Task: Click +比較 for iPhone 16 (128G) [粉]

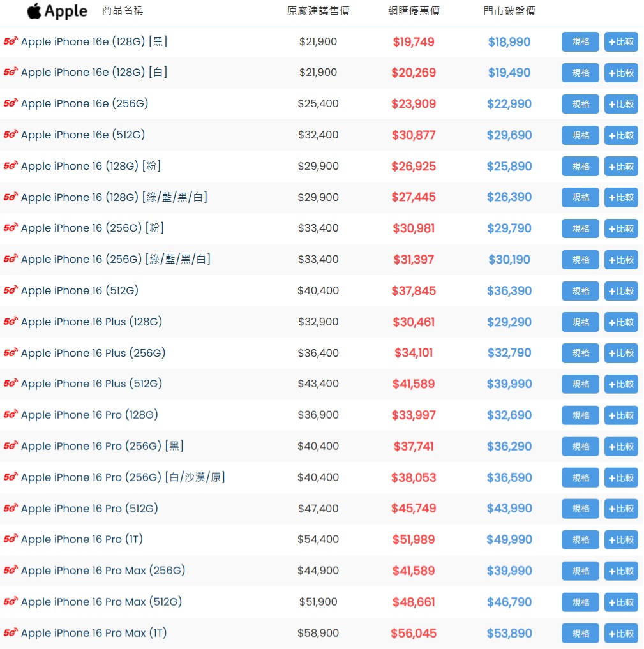Action: click(621, 167)
